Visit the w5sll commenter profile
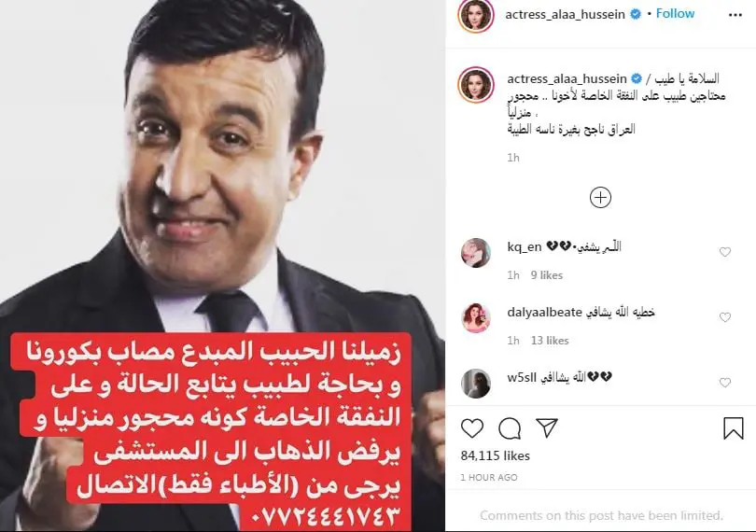 (x=522, y=378)
